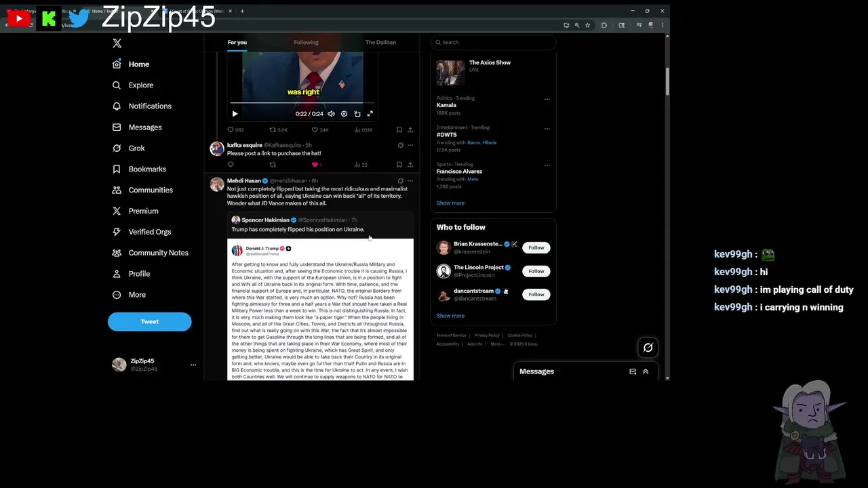Share kafka esquire's tweet

coord(410,165)
